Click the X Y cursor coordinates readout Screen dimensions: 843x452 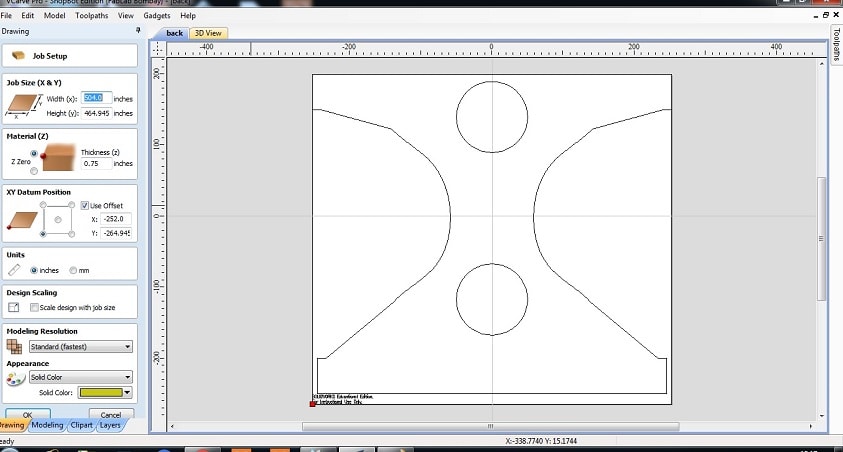point(541,441)
